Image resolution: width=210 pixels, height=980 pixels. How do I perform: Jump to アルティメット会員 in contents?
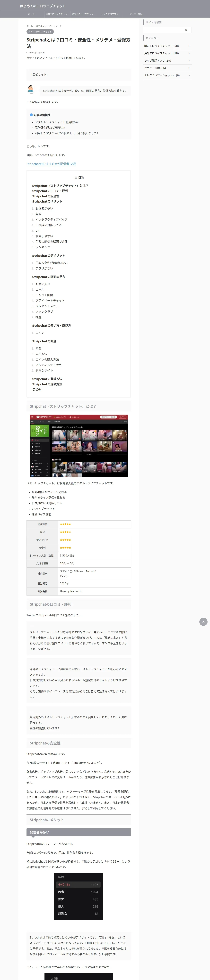point(48,365)
